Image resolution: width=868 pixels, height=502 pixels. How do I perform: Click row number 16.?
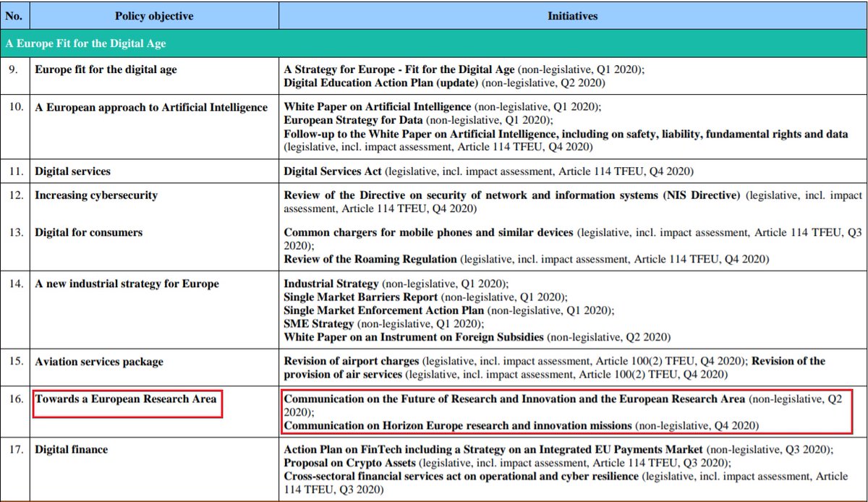tap(14, 398)
